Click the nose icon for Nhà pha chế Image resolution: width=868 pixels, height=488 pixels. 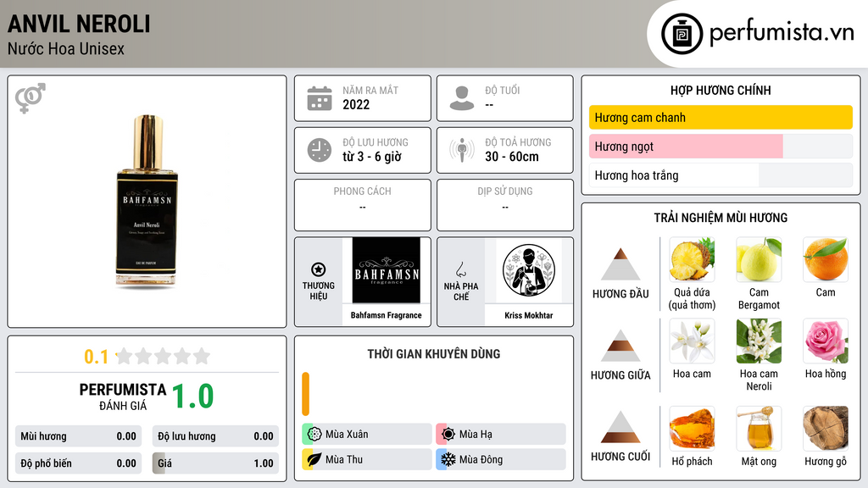[x=461, y=269]
